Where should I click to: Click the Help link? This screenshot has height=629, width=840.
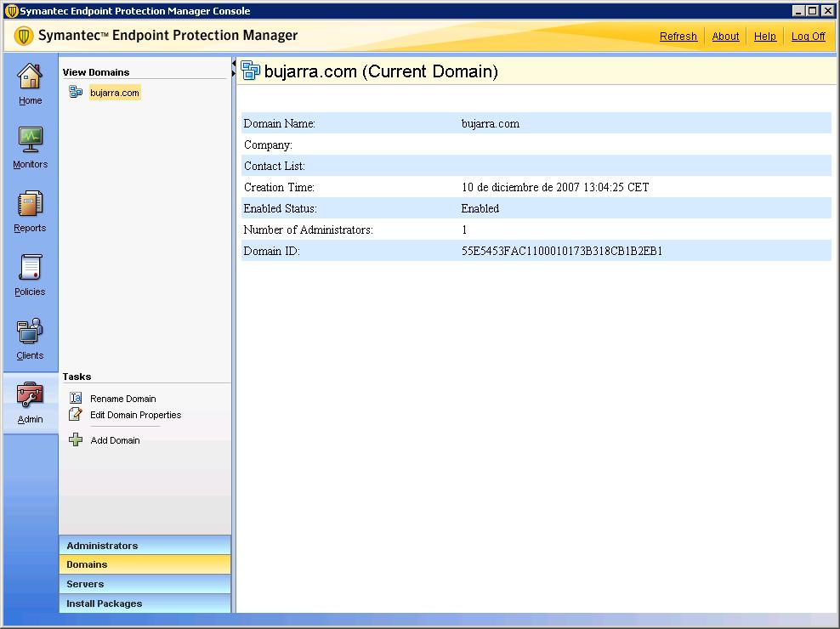click(x=764, y=37)
